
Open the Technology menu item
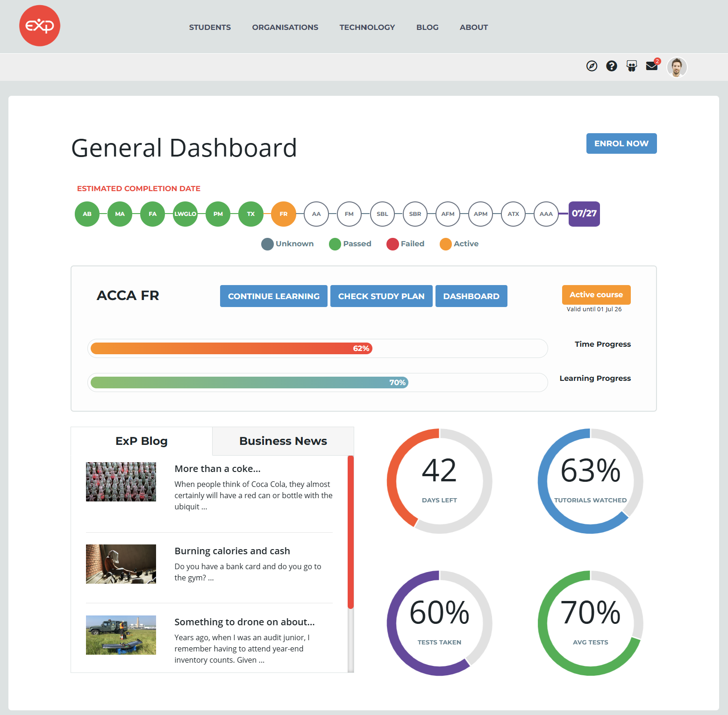367,27
